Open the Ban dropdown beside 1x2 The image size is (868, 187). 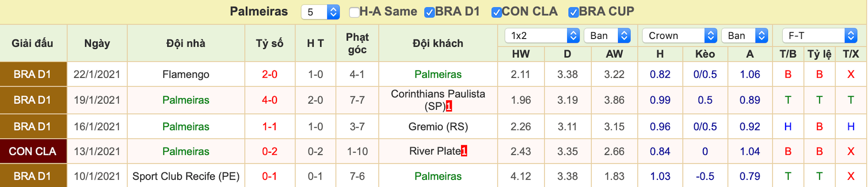pyautogui.click(x=607, y=36)
